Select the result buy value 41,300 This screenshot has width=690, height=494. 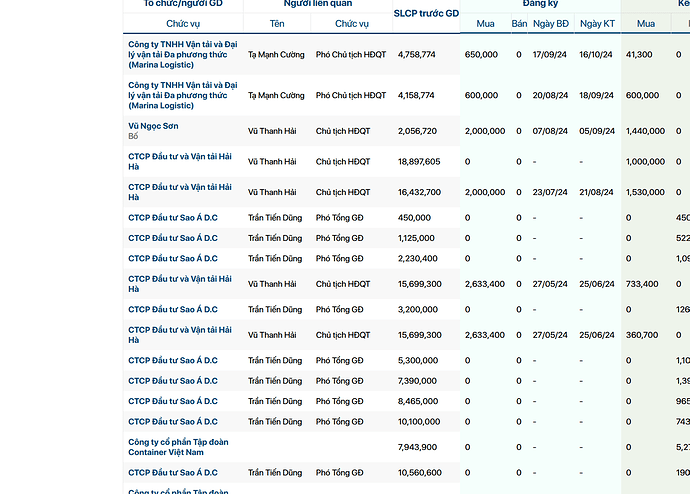(x=639, y=55)
